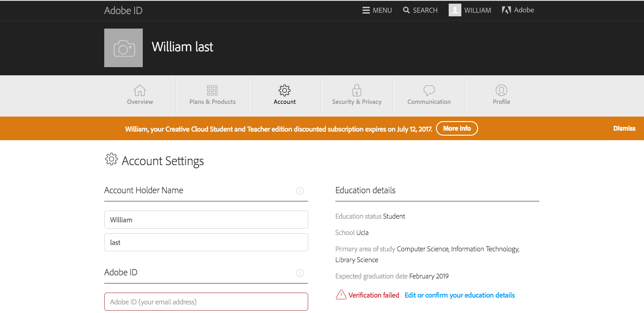Screen dimensions: 644x313
Task: Click the camera profile photo placeholder
Action: pos(123,48)
